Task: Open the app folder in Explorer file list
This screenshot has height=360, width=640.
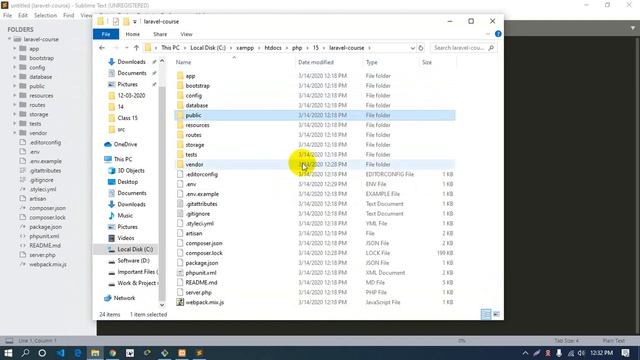Action: 190,76
